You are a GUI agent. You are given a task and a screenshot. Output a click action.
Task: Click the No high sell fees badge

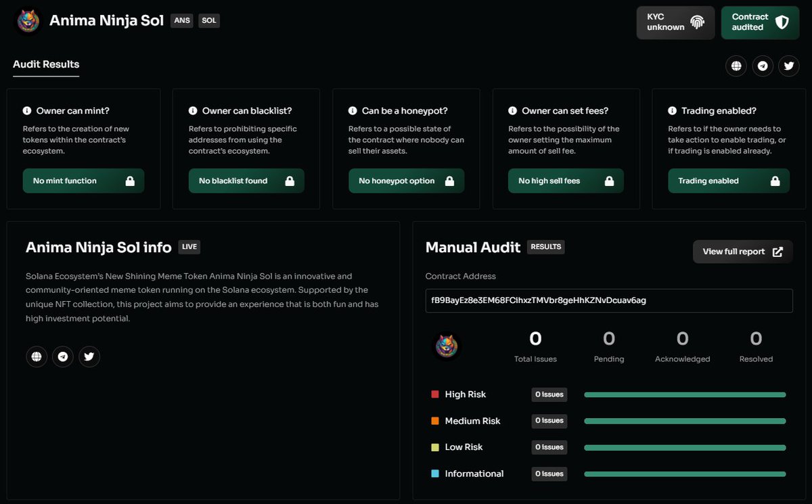coord(566,181)
